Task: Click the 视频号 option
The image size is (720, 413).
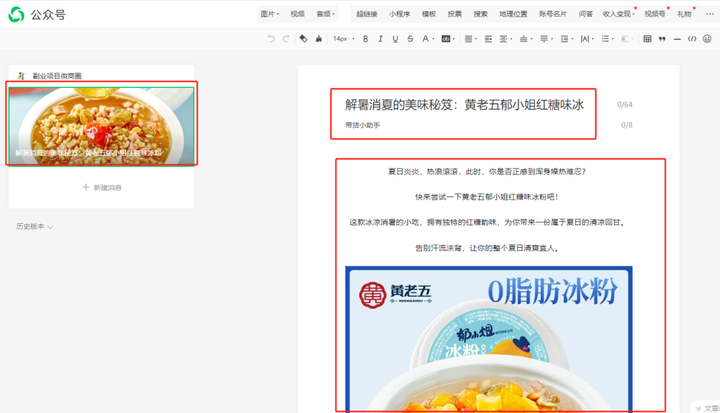Action: click(655, 14)
